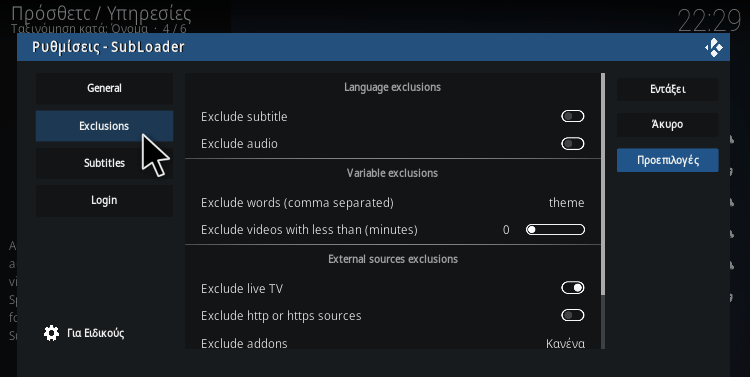
Task: Click the Exclude live TV label
Action: pos(242,289)
